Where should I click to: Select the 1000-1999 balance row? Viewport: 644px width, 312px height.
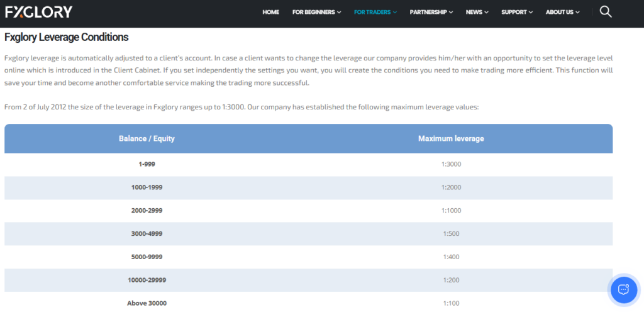[x=147, y=187]
